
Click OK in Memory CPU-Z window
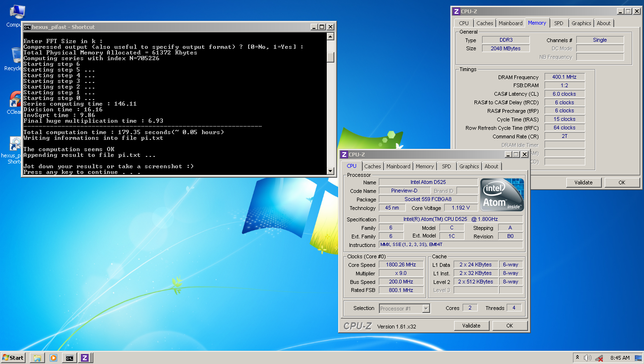(622, 182)
